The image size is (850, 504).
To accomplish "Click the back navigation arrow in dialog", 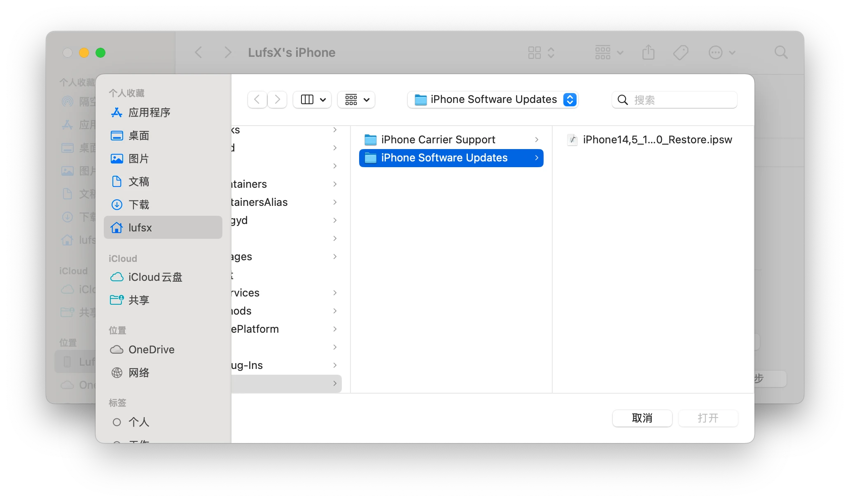I will click(x=257, y=100).
